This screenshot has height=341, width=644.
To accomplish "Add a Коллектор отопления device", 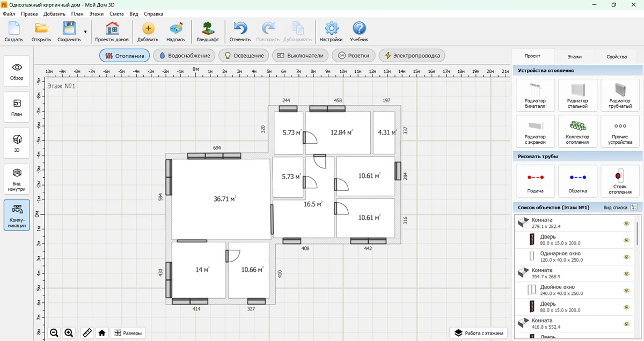I will [x=577, y=131].
